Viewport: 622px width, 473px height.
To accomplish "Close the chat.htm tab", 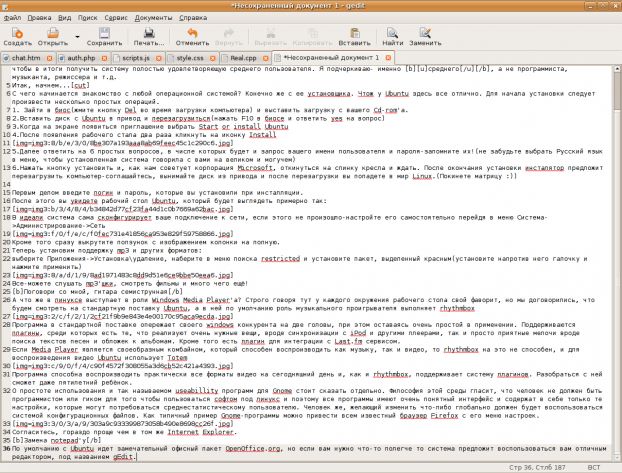I will [x=49, y=59].
